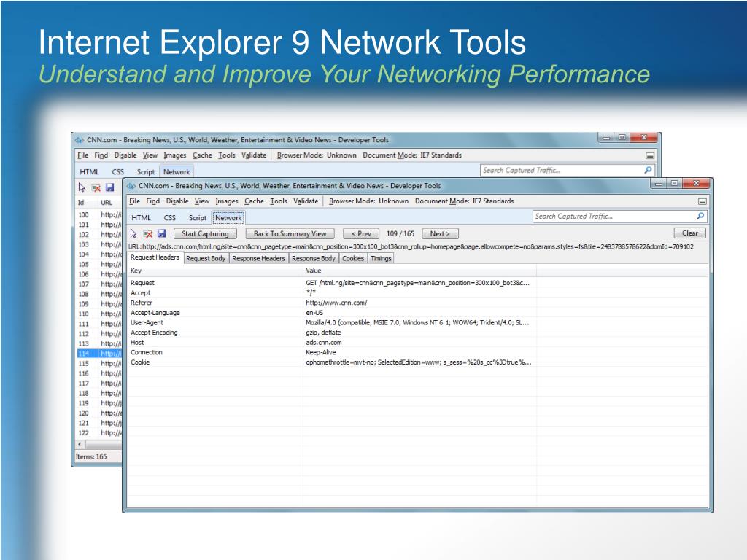Screen dimensions: 747x560
Task: Open the Tools menu in front window
Action: (x=279, y=201)
